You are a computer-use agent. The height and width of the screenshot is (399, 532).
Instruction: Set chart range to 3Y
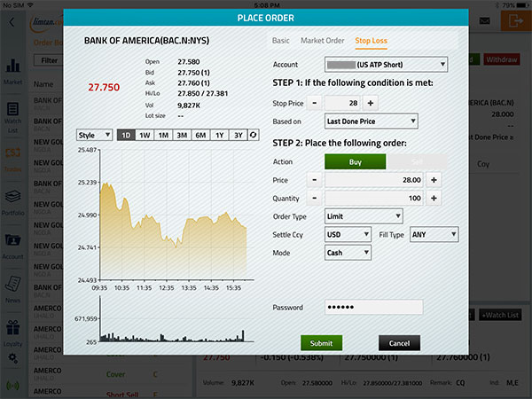[x=239, y=135]
